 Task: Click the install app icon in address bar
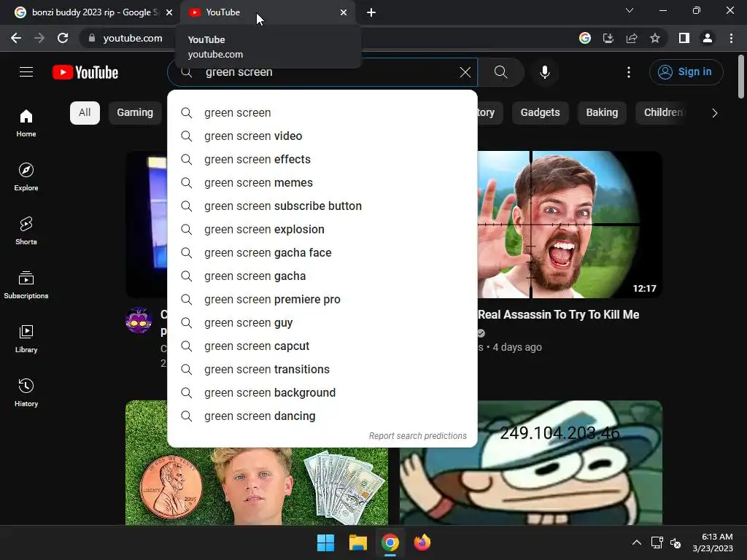pos(608,38)
